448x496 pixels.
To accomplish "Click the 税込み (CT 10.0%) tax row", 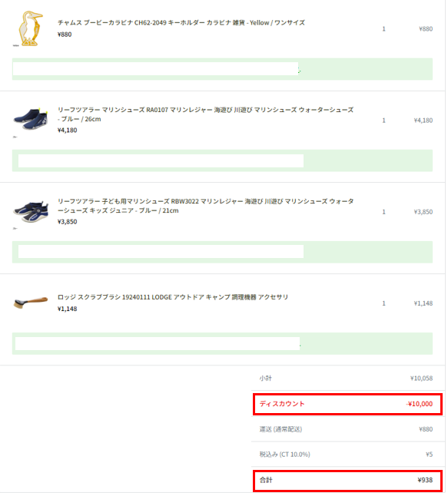I will [346, 455].
